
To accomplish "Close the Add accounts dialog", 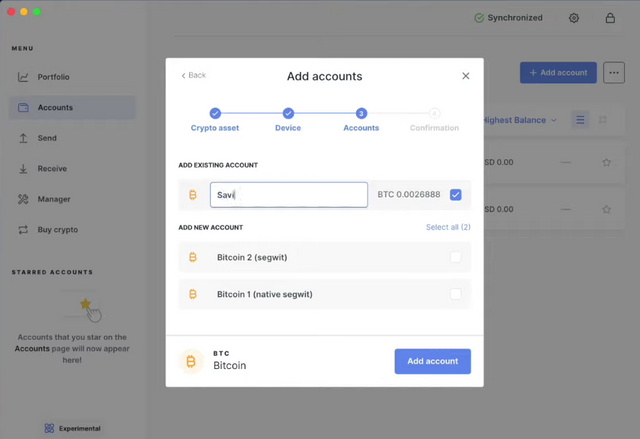I will pyautogui.click(x=466, y=76).
